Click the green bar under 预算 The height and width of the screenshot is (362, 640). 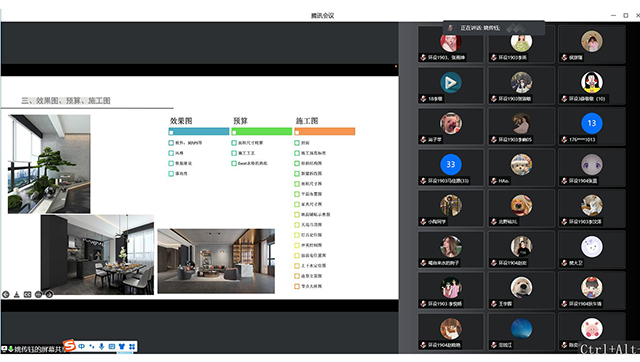pyautogui.click(x=262, y=131)
